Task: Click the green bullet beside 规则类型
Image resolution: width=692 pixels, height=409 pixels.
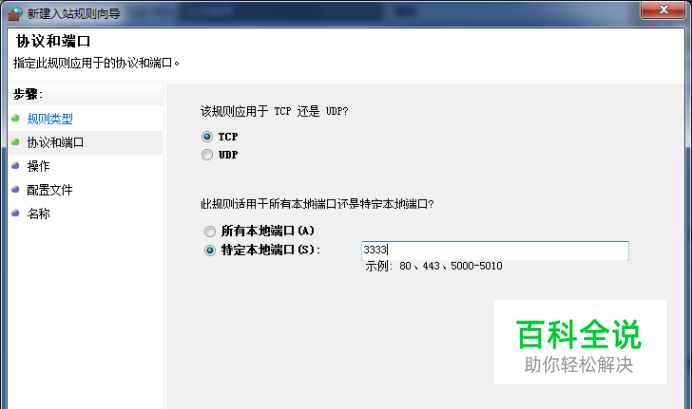Action: point(16,118)
